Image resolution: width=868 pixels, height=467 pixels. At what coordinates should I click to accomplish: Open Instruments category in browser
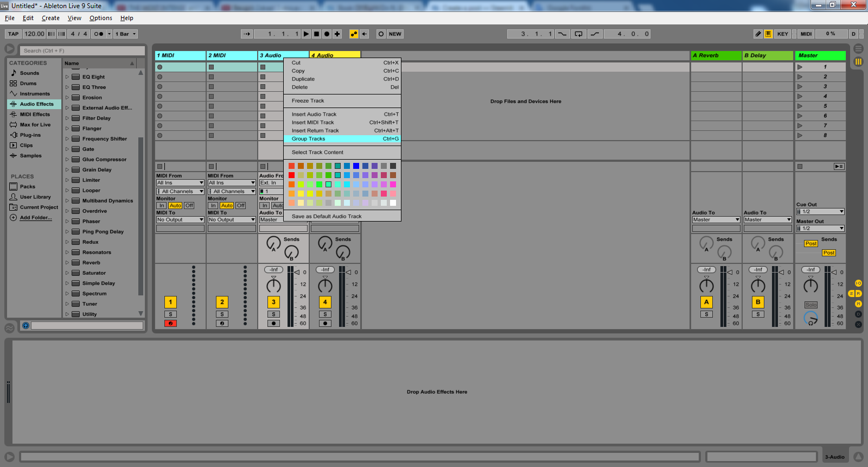pyautogui.click(x=35, y=93)
